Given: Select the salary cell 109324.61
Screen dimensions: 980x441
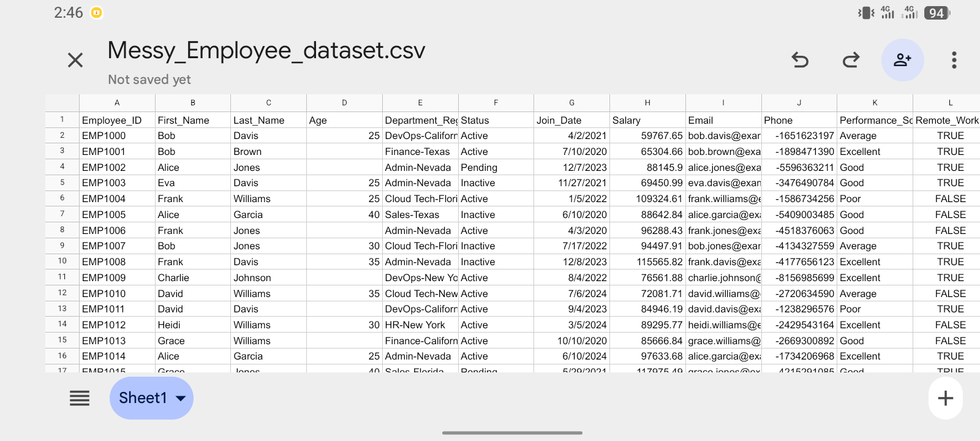Looking at the screenshot, I should 647,198.
